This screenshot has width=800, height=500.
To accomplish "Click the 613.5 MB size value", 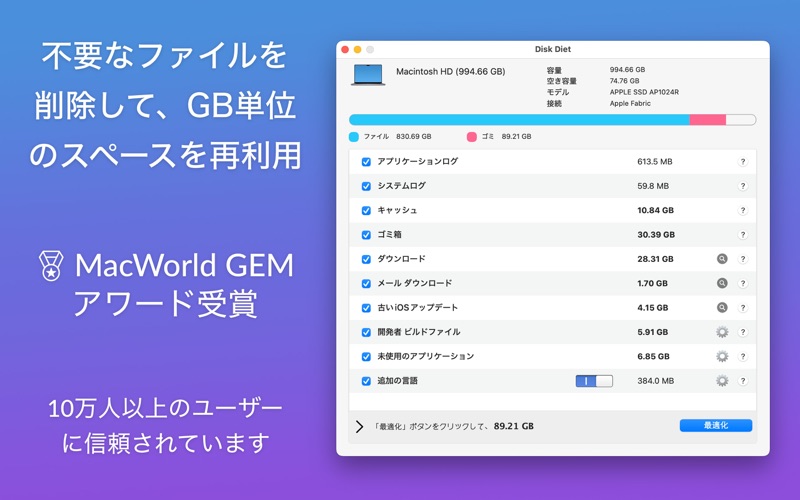I will (655, 162).
